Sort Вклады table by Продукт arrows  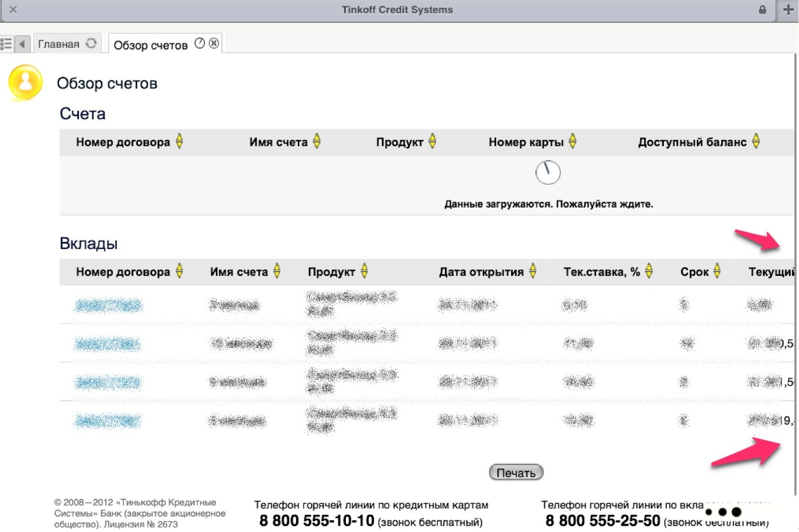tap(364, 271)
